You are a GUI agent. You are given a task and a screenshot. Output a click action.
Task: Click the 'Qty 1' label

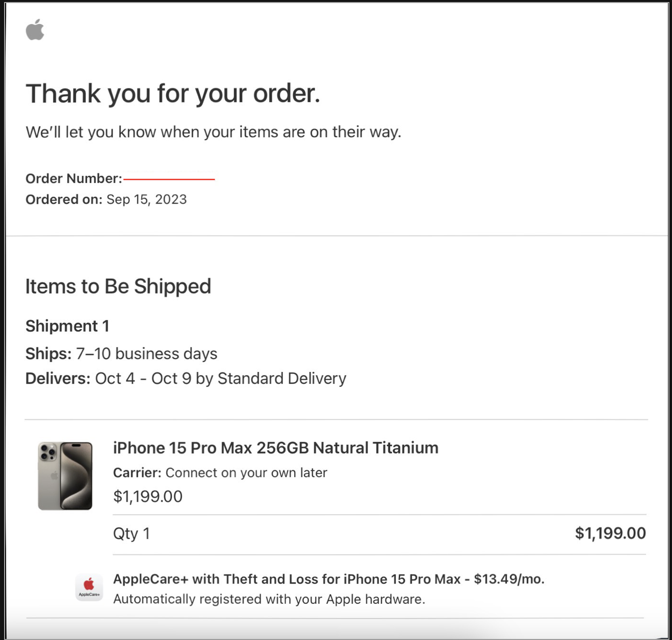[132, 534]
